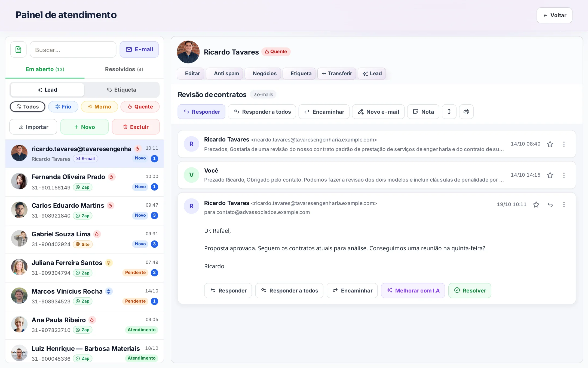Expand the collapsed email from Você

coord(377,175)
